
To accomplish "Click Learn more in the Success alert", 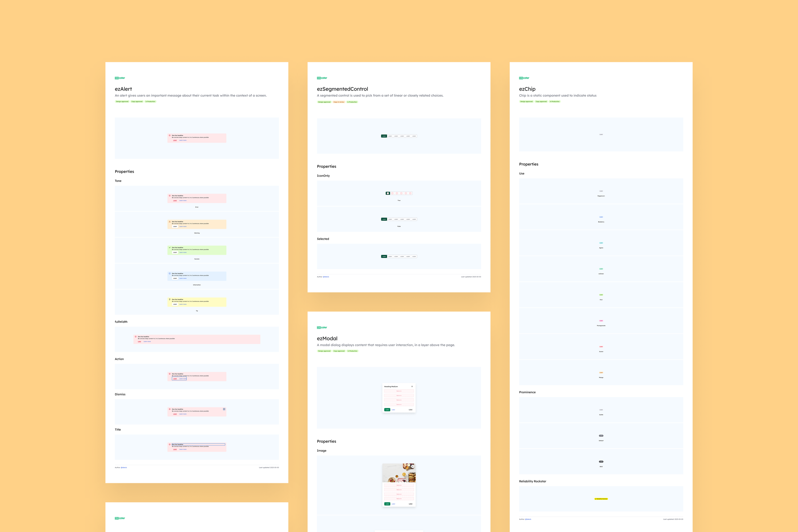I will tap(183, 252).
